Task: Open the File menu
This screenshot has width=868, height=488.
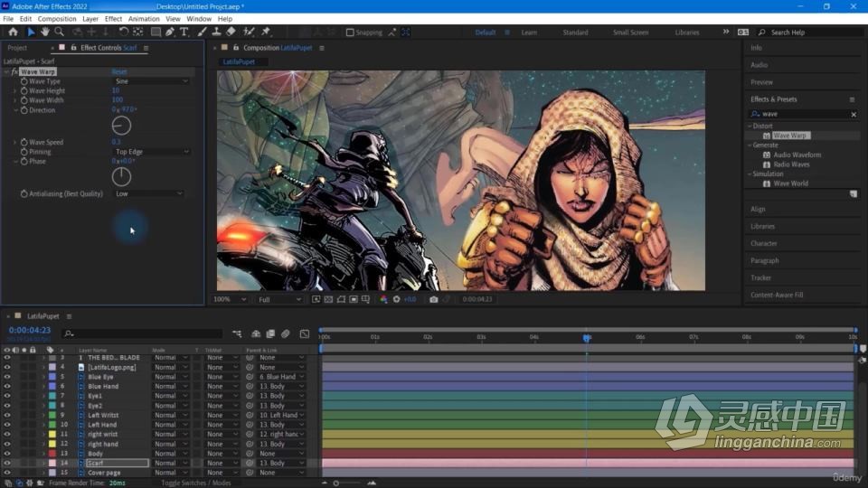Action: pyautogui.click(x=8, y=19)
